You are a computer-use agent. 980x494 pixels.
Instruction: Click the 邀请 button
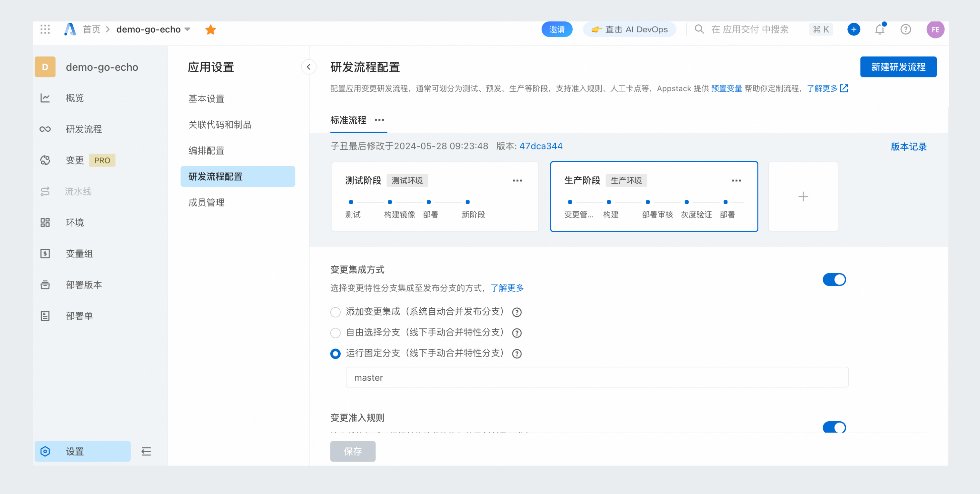[557, 29]
